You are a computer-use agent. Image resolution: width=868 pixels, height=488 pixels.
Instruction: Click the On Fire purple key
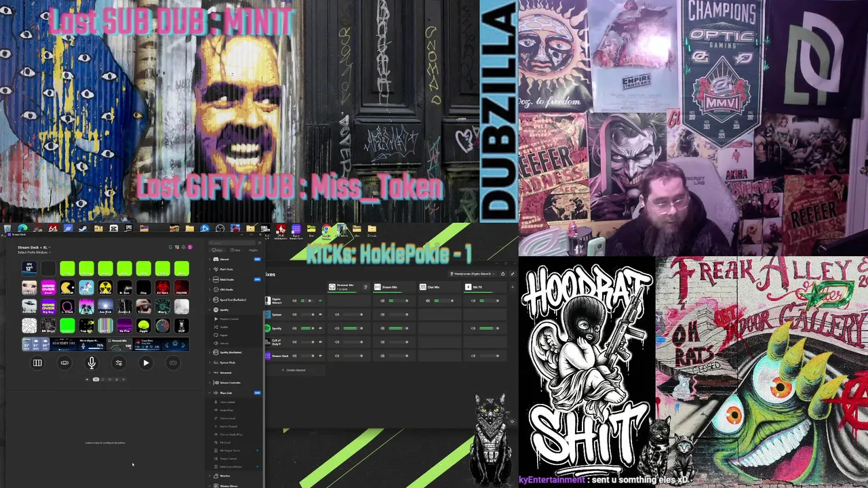click(x=124, y=325)
